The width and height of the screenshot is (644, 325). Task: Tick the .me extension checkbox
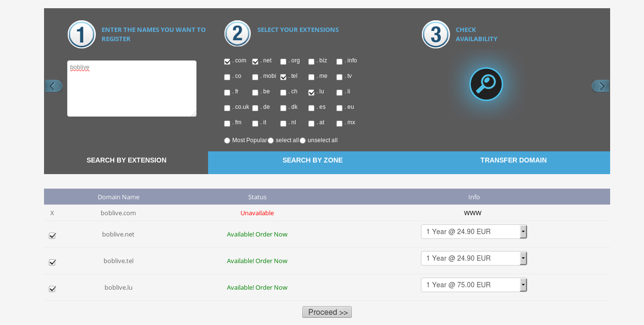point(312,77)
